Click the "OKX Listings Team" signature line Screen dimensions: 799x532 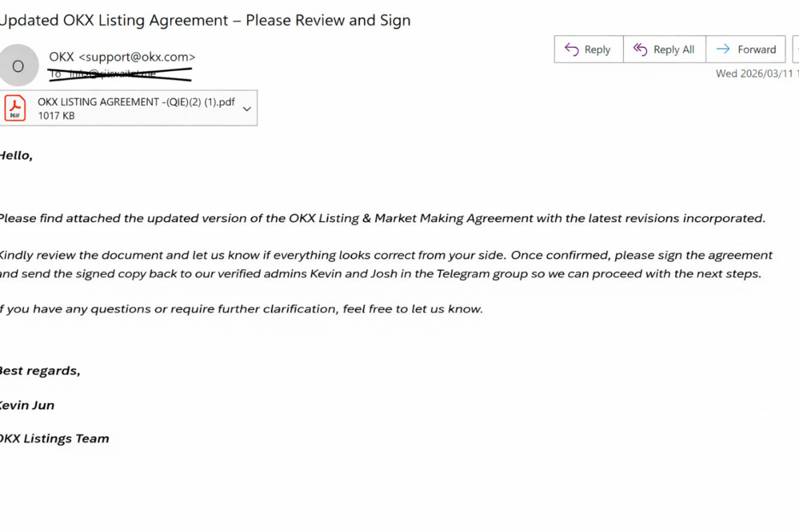click(55, 439)
